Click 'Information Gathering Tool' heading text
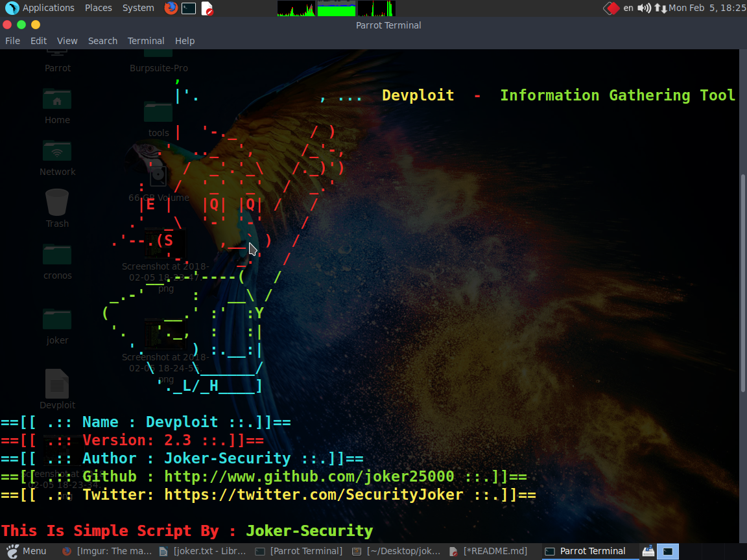Viewport: 747px width, 560px height. coord(617,95)
